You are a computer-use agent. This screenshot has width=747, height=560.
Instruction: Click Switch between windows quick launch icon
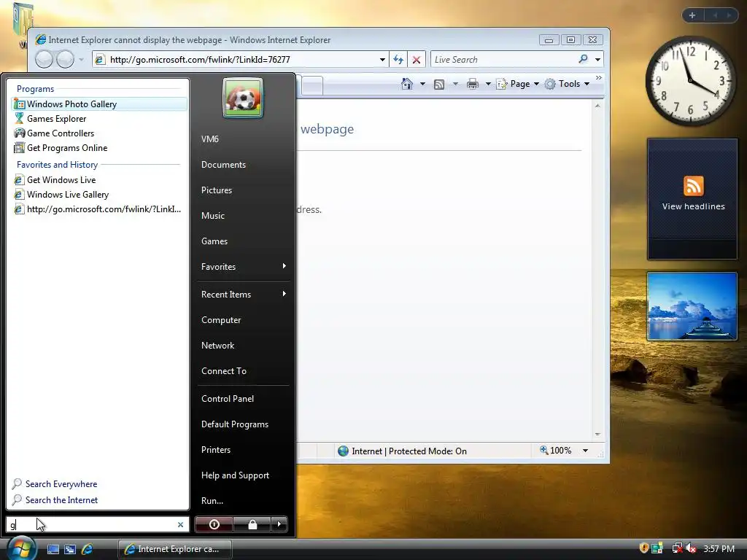pyautogui.click(x=70, y=549)
